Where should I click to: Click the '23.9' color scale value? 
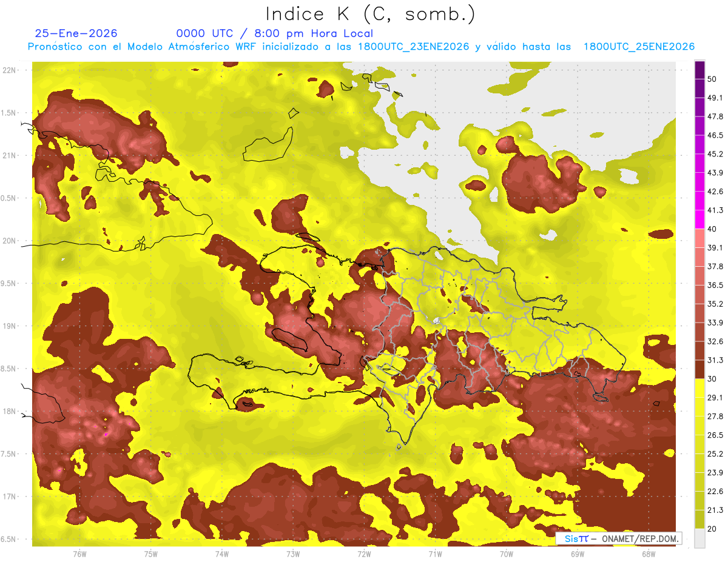pyautogui.click(x=715, y=473)
